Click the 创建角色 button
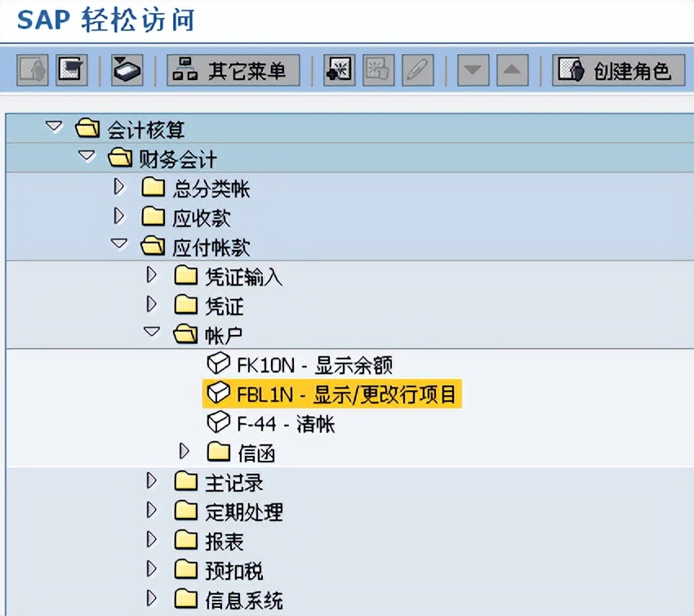Image resolution: width=694 pixels, height=616 pixels. pyautogui.click(x=622, y=69)
